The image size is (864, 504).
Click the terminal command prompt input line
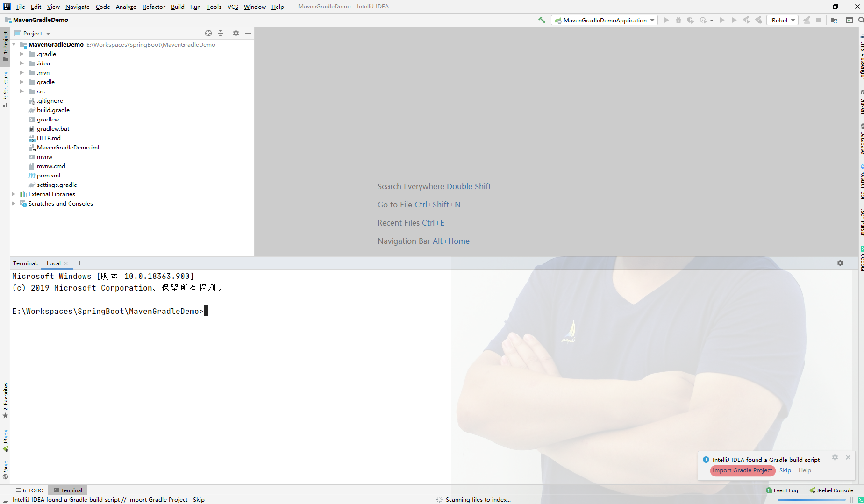point(110,311)
